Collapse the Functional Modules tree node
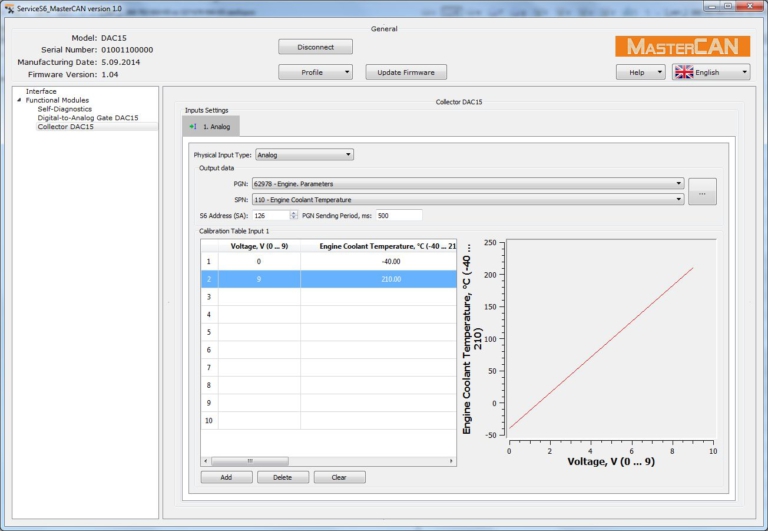 [19, 100]
